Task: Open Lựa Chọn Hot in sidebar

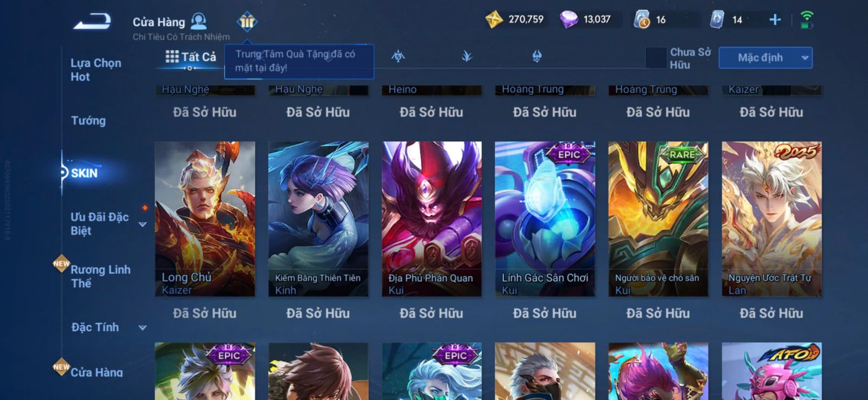Action: (96, 69)
